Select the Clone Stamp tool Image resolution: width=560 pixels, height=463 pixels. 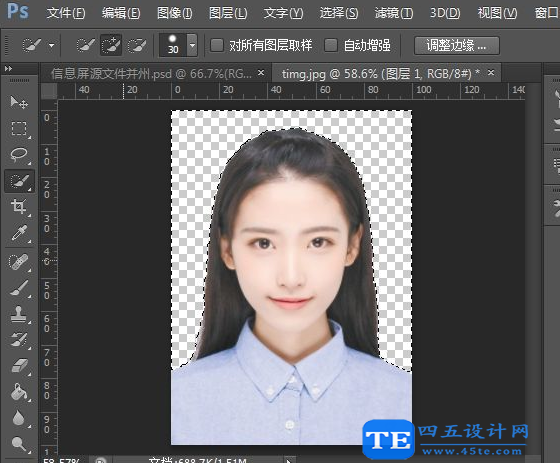pos(19,314)
